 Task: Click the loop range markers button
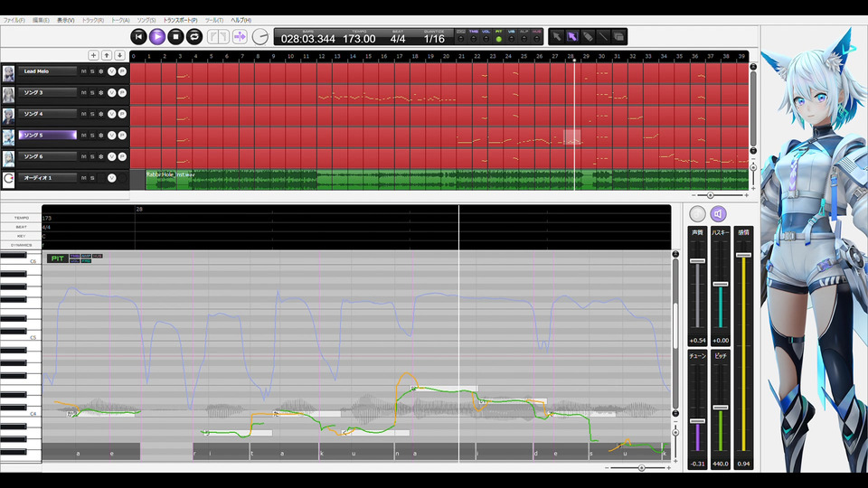click(x=218, y=36)
